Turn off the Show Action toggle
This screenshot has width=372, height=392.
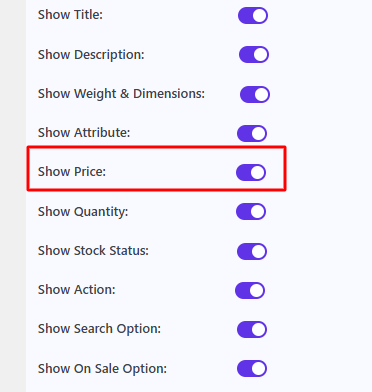250,290
